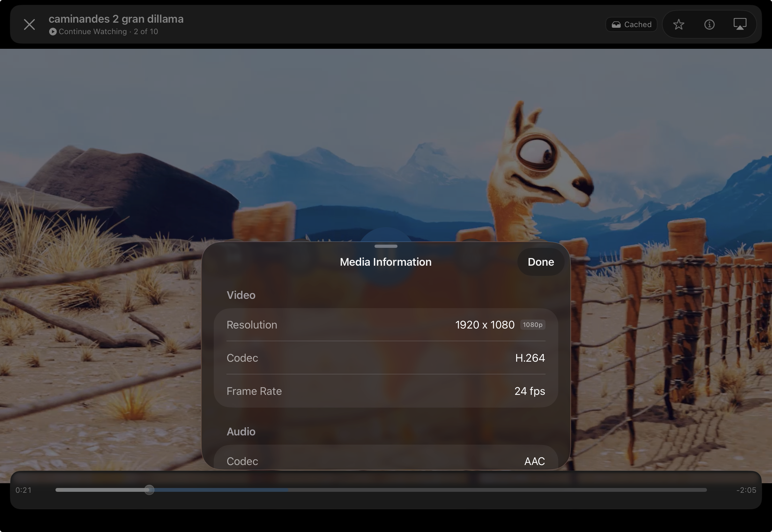
Task: Open media info via the circled i icon
Action: [x=709, y=24]
